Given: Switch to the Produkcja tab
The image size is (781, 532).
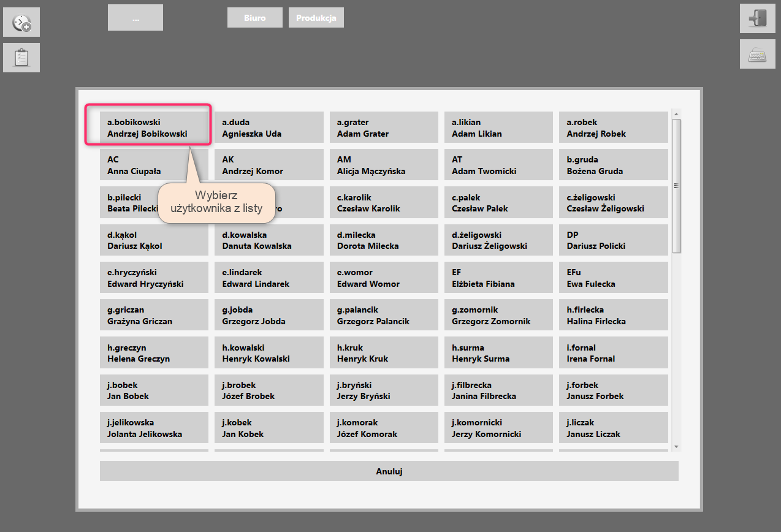Looking at the screenshot, I should [316, 18].
